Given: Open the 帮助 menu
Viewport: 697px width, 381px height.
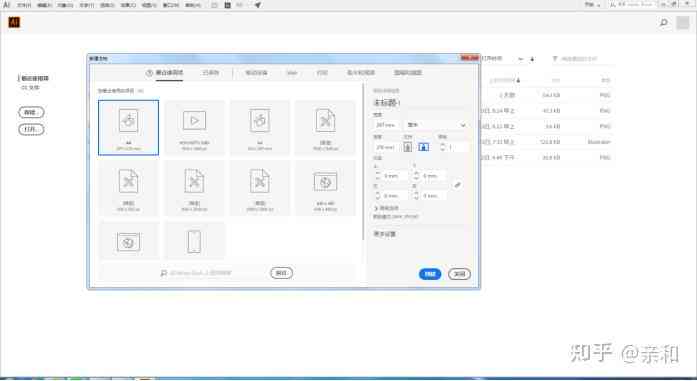Looking at the screenshot, I should pos(193,5).
